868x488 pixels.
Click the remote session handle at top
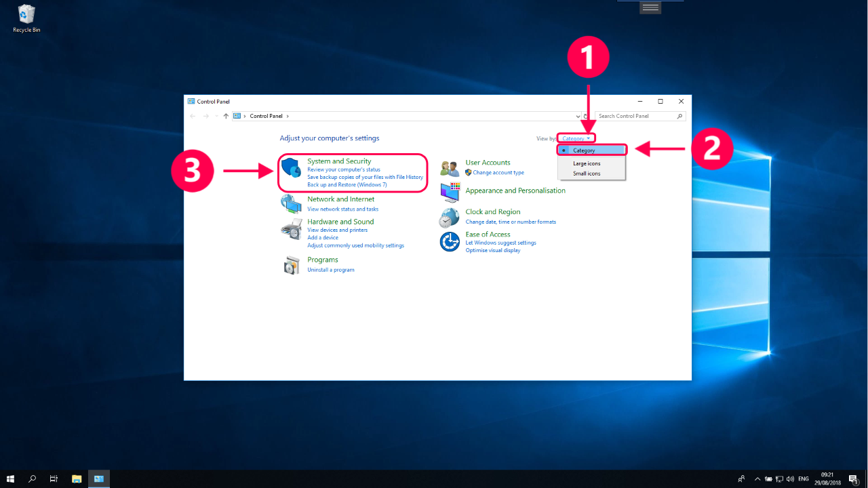(650, 7)
